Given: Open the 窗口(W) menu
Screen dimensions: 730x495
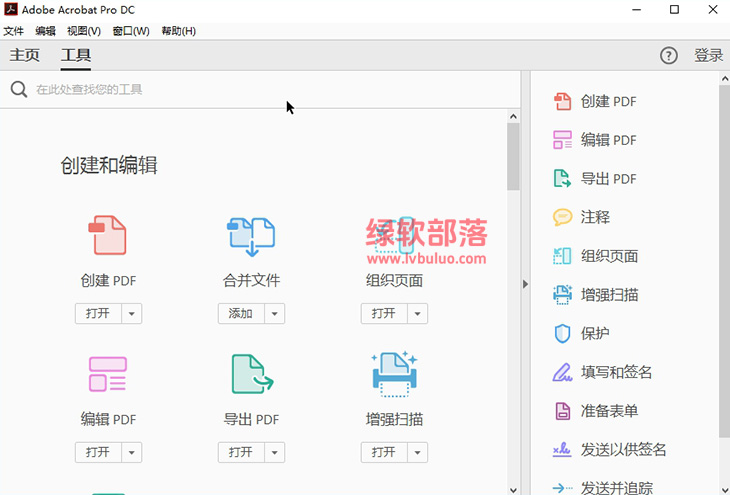Looking at the screenshot, I should tap(131, 31).
